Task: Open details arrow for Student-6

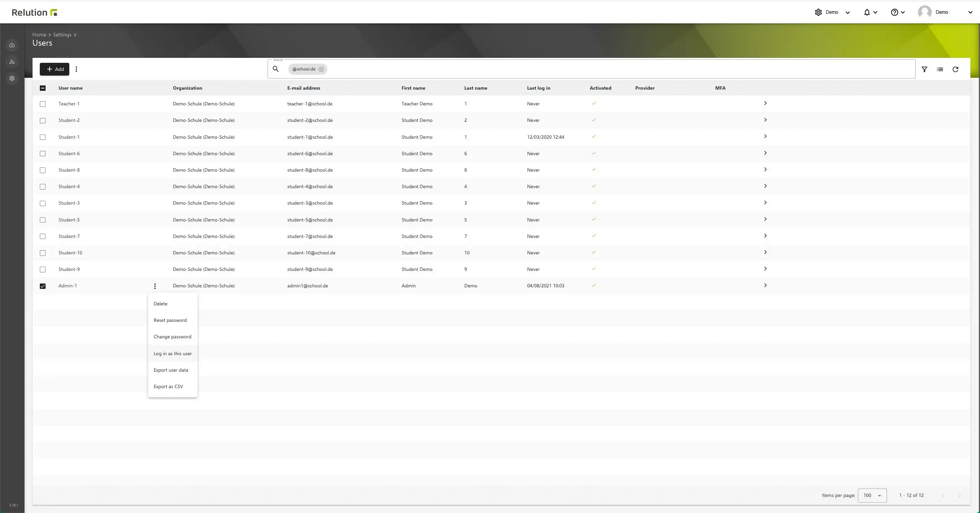Action: pos(765,153)
